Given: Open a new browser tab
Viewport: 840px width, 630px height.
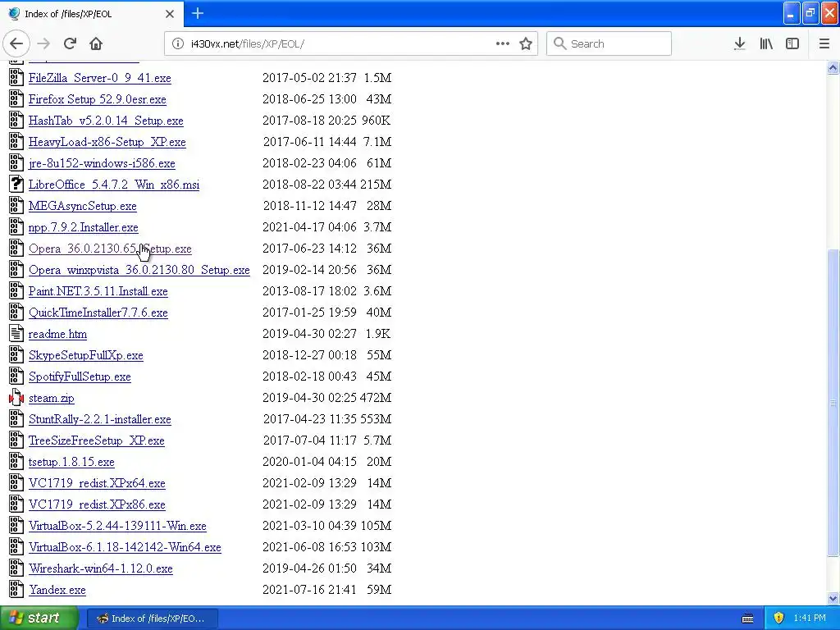Looking at the screenshot, I should coord(198,13).
